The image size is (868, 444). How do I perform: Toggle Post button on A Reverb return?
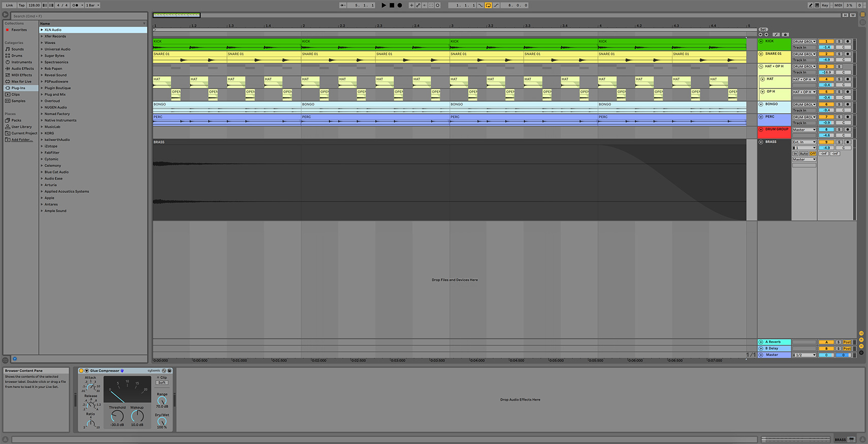pyautogui.click(x=847, y=342)
